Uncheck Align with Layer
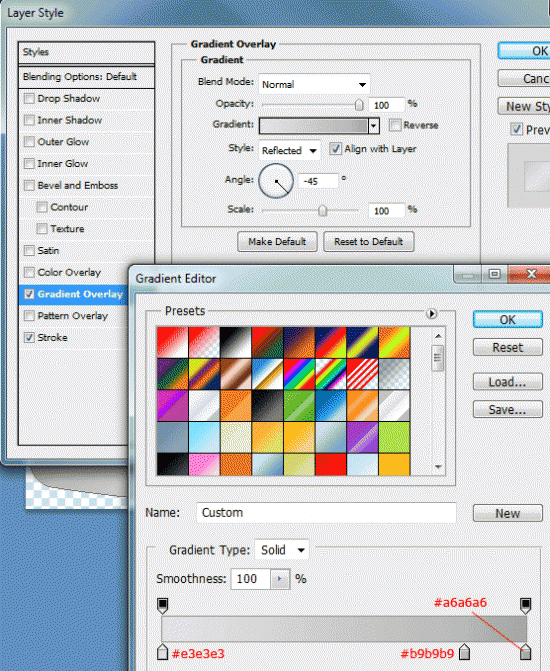The height and width of the screenshot is (671, 550). coord(336,149)
